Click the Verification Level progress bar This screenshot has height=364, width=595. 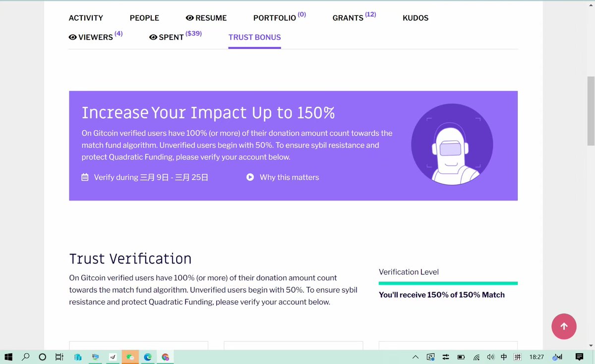(x=448, y=283)
